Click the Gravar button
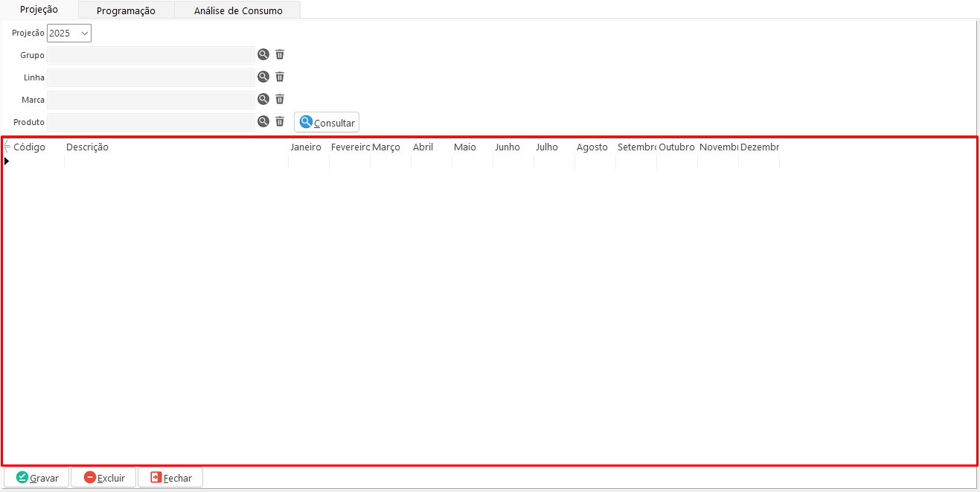The image size is (980, 492). [x=36, y=478]
